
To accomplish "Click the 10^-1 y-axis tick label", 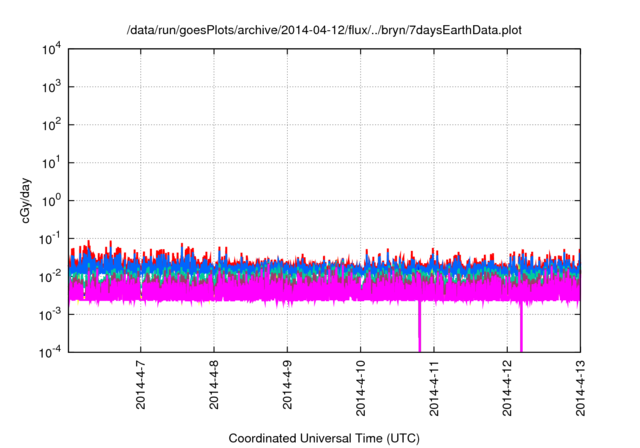I will click(x=50, y=238).
